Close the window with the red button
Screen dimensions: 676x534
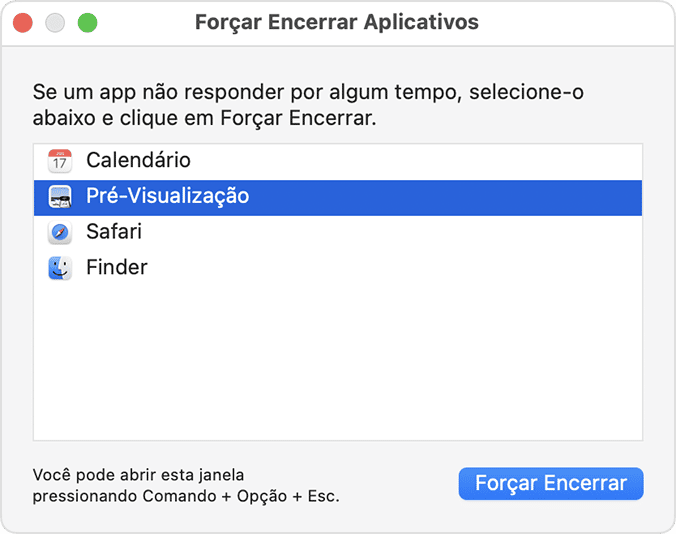(x=22, y=22)
